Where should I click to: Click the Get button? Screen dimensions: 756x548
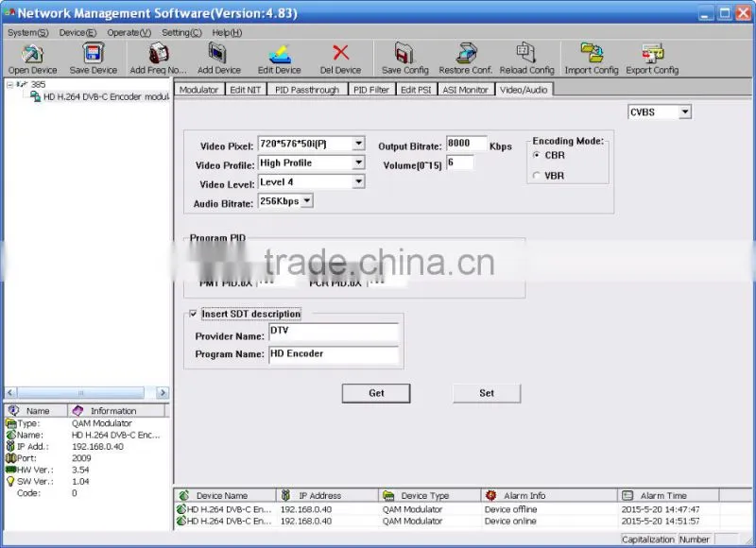[x=376, y=393]
